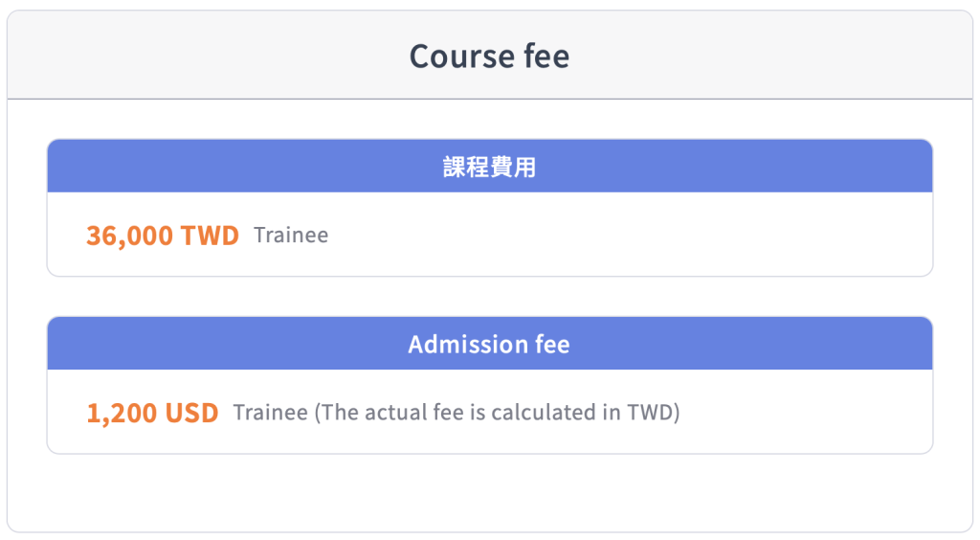Click the Admission fee header bar
Image resolution: width=980 pixels, height=540 pixels.
point(490,343)
